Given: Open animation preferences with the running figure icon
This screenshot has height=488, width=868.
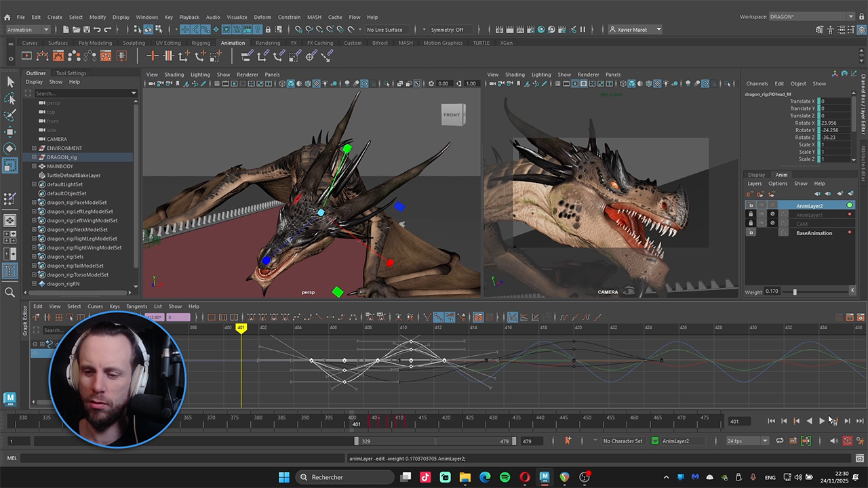Looking at the screenshot, I should (x=860, y=441).
